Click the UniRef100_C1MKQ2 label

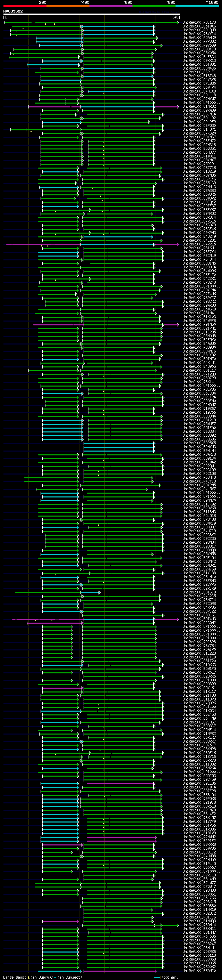199,106
